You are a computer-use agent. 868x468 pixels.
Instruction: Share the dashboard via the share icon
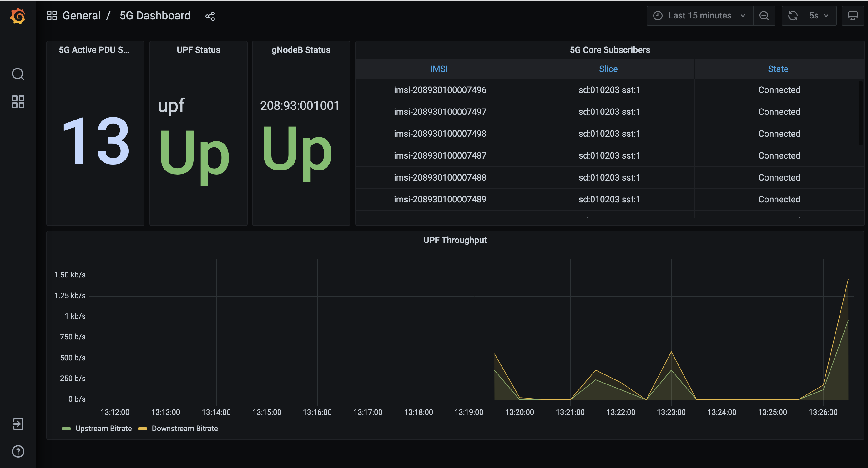[x=210, y=16]
